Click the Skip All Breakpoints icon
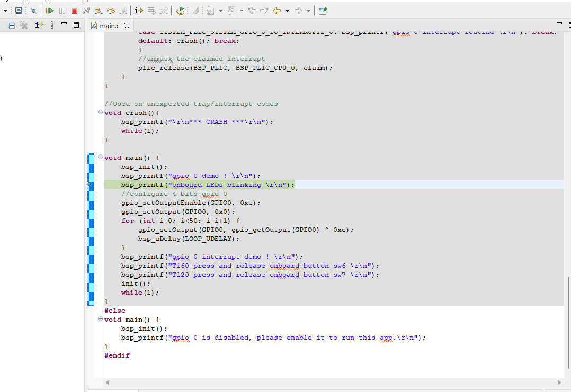571x392 pixels. (x=33, y=10)
